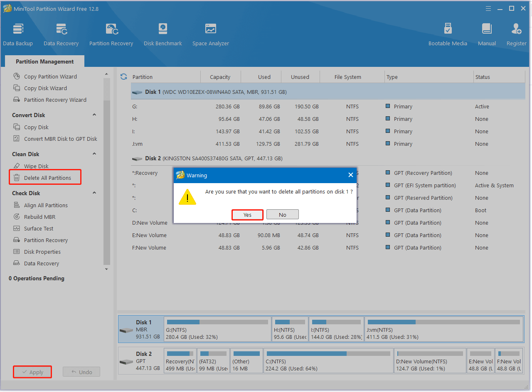532x392 pixels.
Task: Select the Disk 1 header row
Action: (x=328, y=92)
